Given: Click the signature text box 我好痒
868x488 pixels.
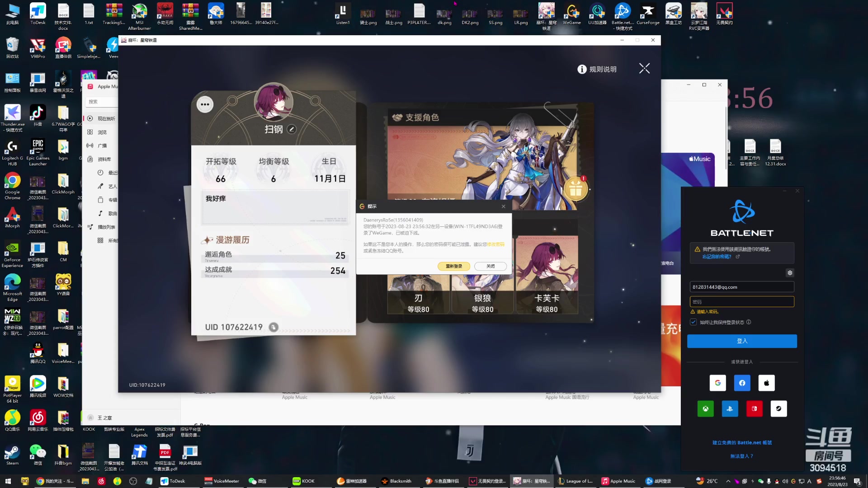Looking at the screenshot, I should pos(275,207).
